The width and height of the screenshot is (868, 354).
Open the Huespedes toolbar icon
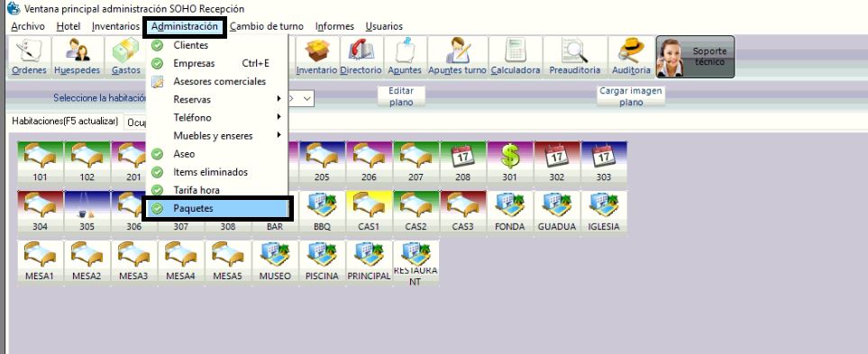click(77, 57)
